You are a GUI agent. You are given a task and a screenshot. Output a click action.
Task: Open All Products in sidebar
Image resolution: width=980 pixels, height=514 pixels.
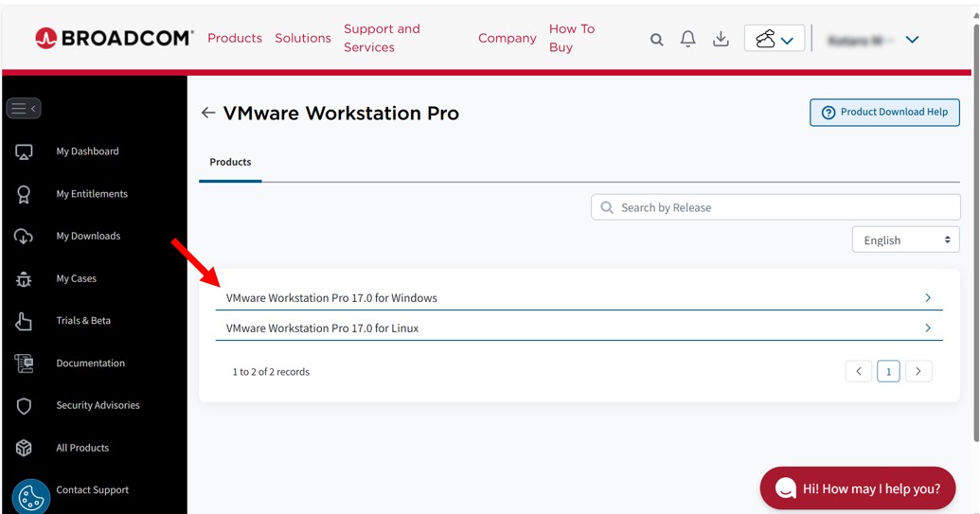[82, 448]
